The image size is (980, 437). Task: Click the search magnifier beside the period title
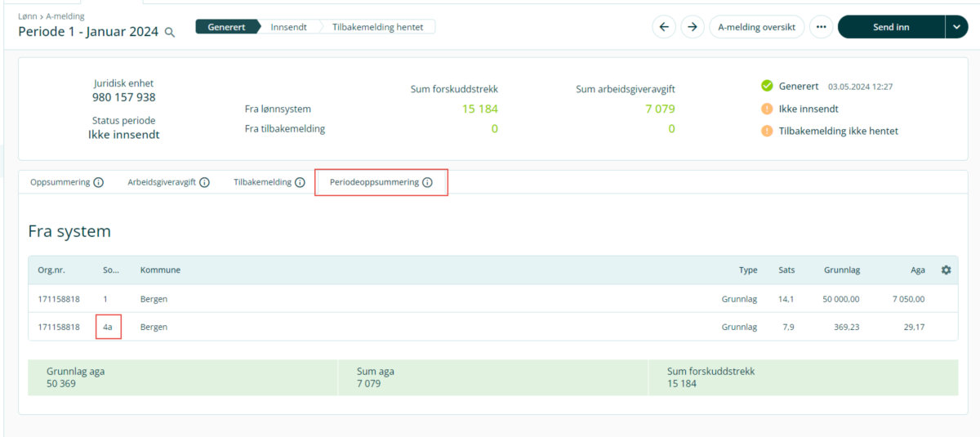170,33
